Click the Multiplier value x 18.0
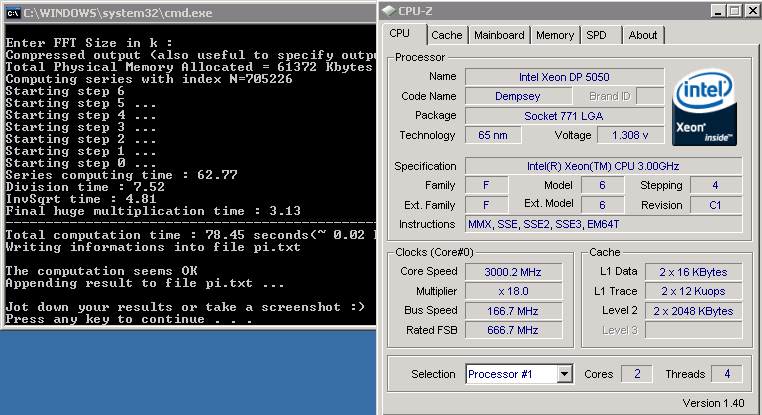The image size is (762, 415). 513,291
